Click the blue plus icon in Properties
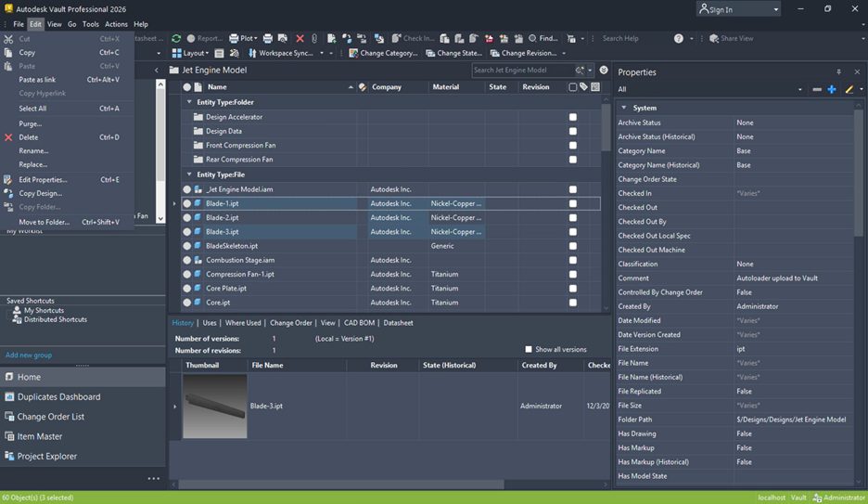 pyautogui.click(x=831, y=89)
